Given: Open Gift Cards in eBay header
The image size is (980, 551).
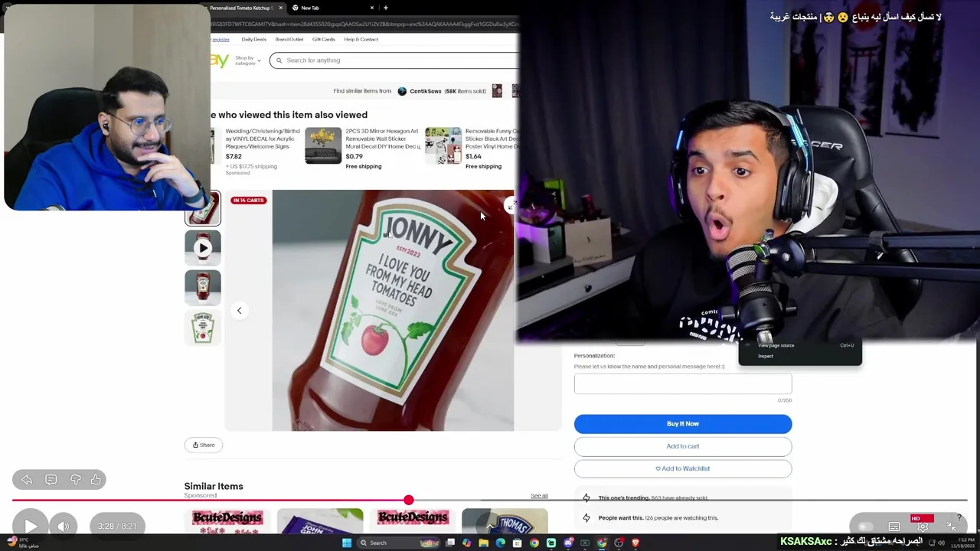Looking at the screenshot, I should click(x=324, y=39).
